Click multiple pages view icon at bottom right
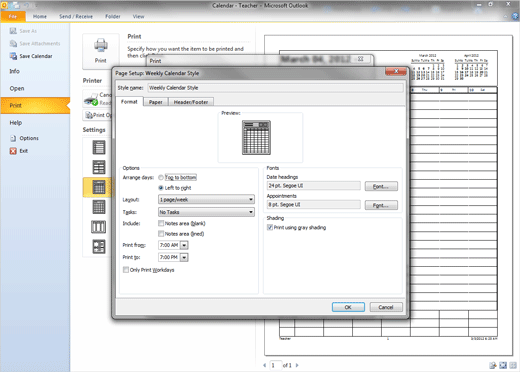This screenshot has height=372, width=520. tap(513, 365)
